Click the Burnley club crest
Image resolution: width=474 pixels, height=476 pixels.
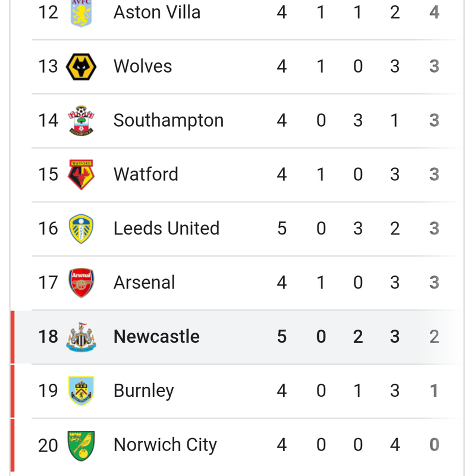(x=81, y=391)
